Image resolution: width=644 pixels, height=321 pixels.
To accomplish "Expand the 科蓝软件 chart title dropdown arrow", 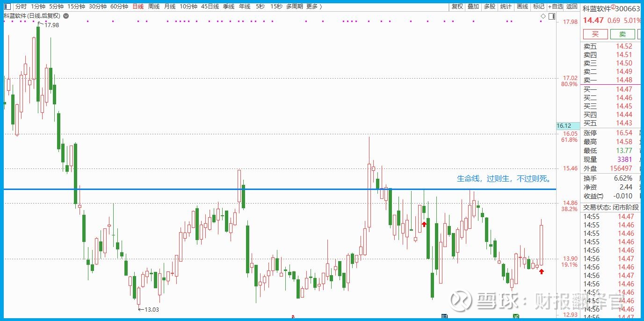I will pyautogui.click(x=66, y=16).
